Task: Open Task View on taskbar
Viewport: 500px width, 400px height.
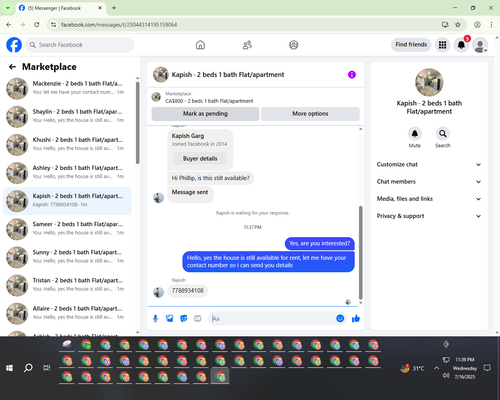Action: tap(47, 368)
